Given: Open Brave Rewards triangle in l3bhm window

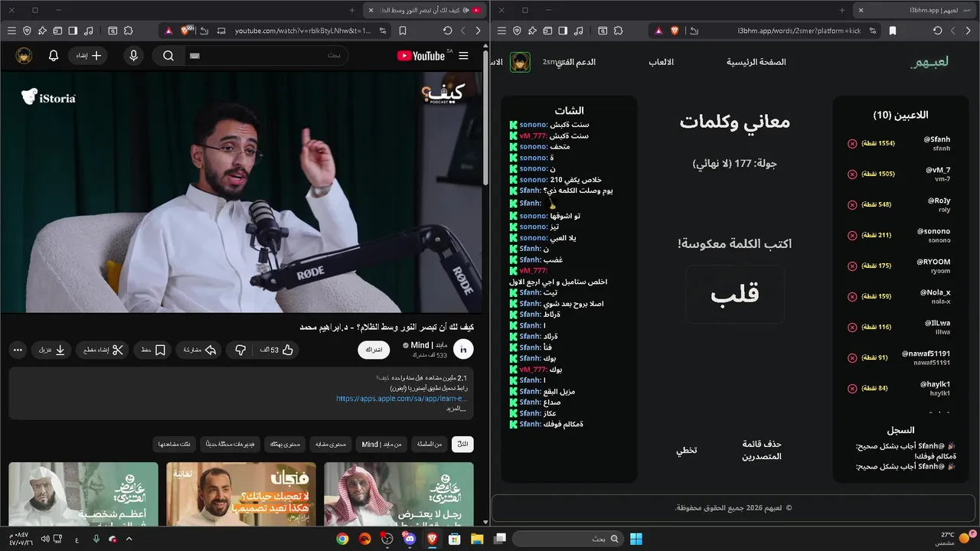Looking at the screenshot, I should click(658, 31).
